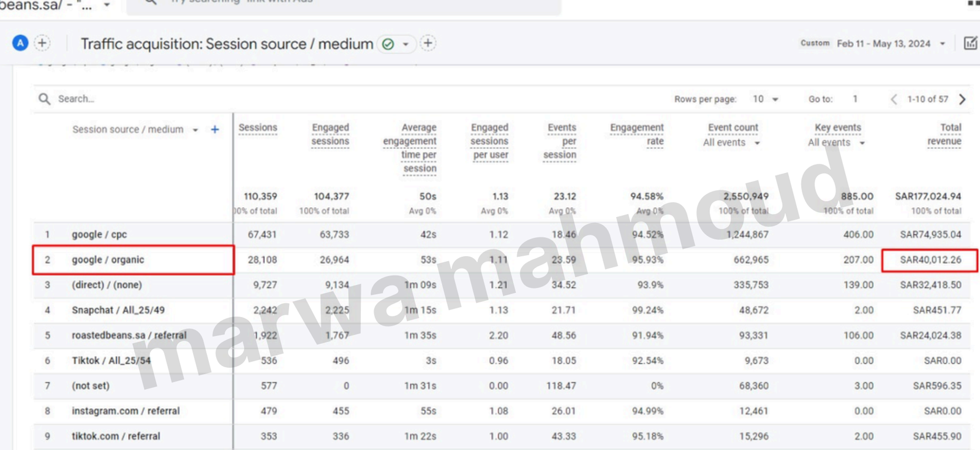Screen dimensions: 980x450
Task: Open Event count 'All events' dropdown
Action: (x=757, y=143)
